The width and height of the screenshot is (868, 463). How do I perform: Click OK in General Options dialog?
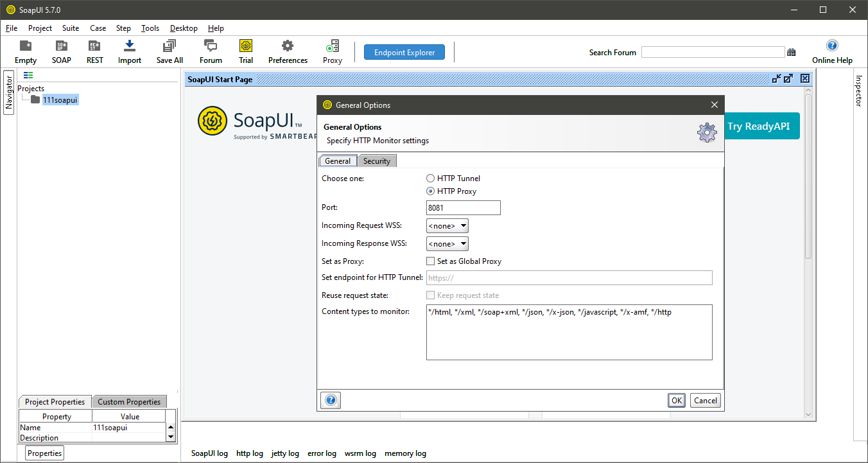pyautogui.click(x=677, y=400)
